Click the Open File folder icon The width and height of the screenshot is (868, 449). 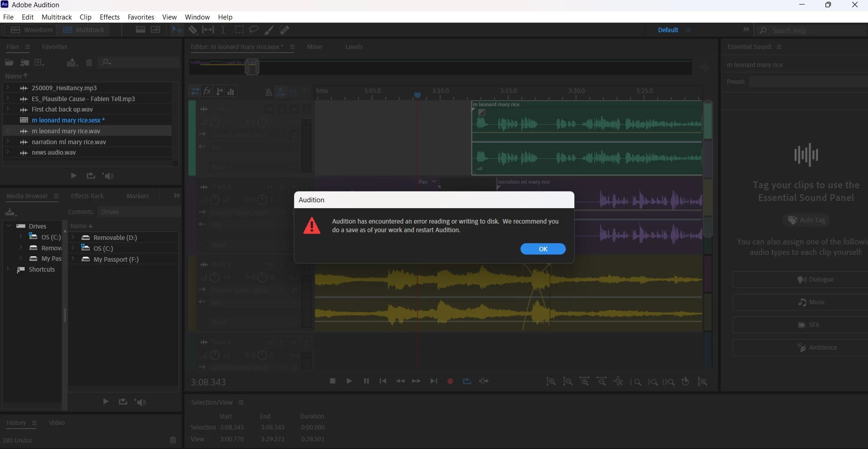[x=9, y=63]
